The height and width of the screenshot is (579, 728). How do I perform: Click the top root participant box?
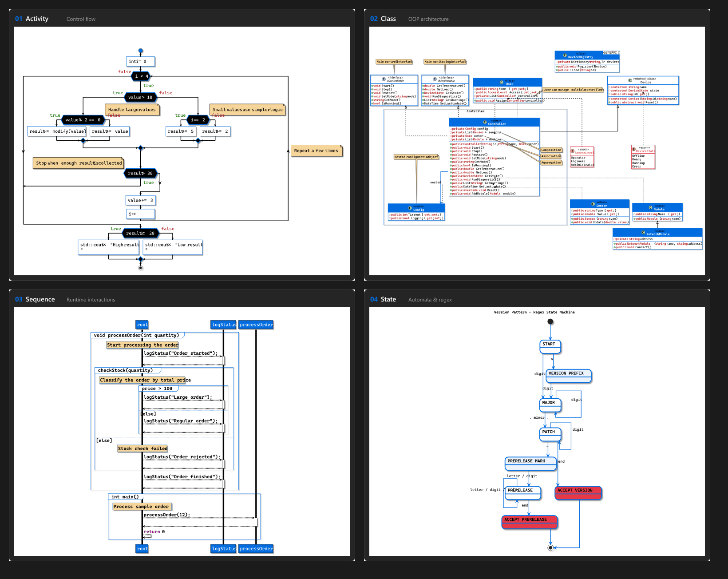pyautogui.click(x=142, y=325)
